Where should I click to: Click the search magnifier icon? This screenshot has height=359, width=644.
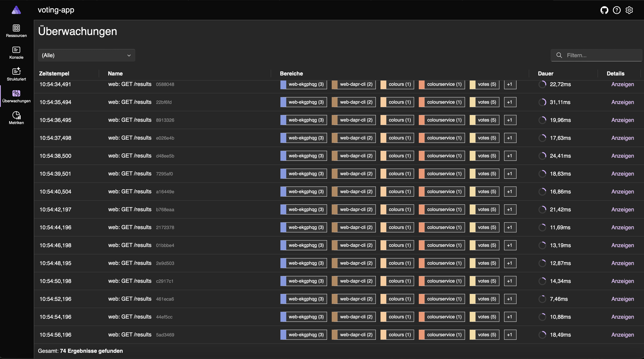[x=559, y=55]
